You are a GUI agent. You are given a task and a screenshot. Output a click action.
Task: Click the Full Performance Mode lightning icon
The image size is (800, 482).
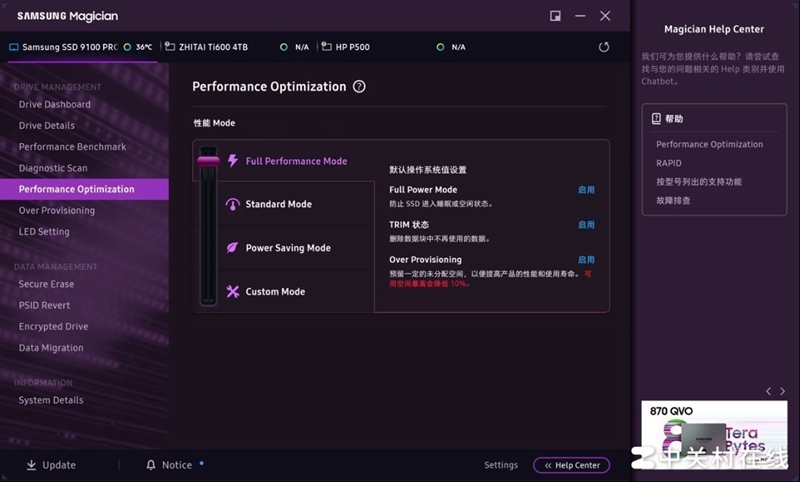pyautogui.click(x=233, y=161)
